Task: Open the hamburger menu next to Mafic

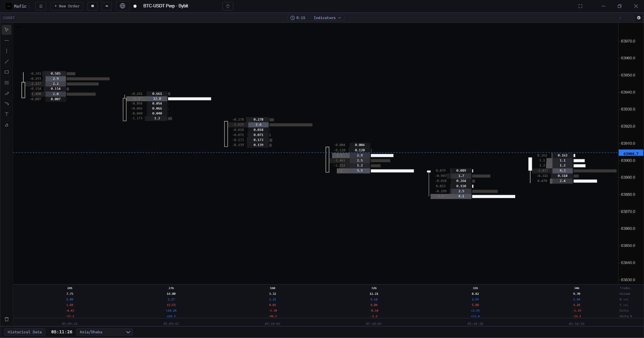Action: click(41, 6)
